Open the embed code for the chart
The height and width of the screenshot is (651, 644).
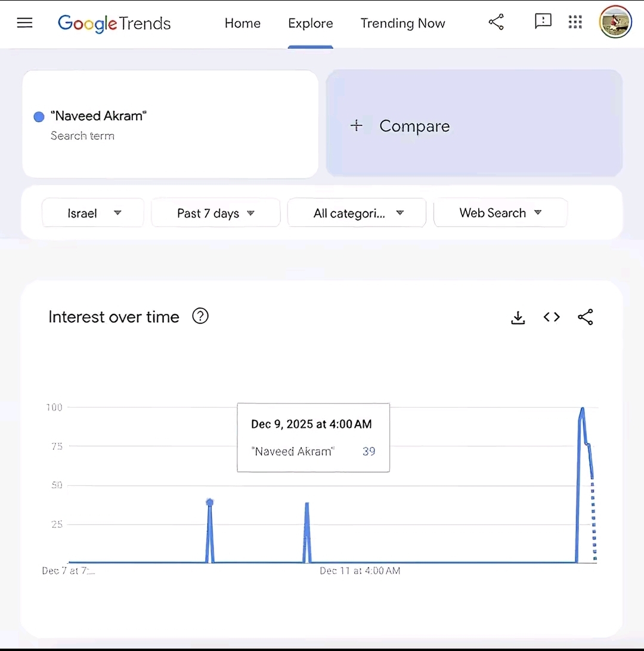point(552,317)
